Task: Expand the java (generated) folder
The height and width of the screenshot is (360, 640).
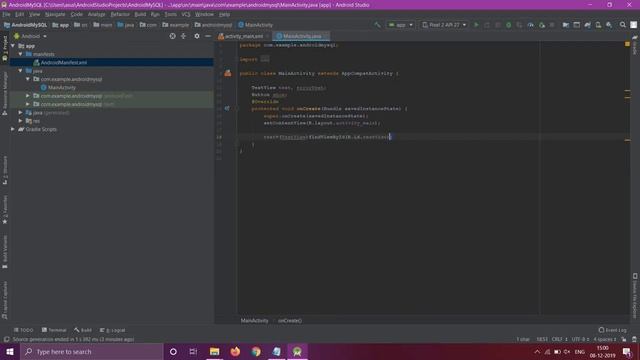Action: pyautogui.click(x=20, y=112)
